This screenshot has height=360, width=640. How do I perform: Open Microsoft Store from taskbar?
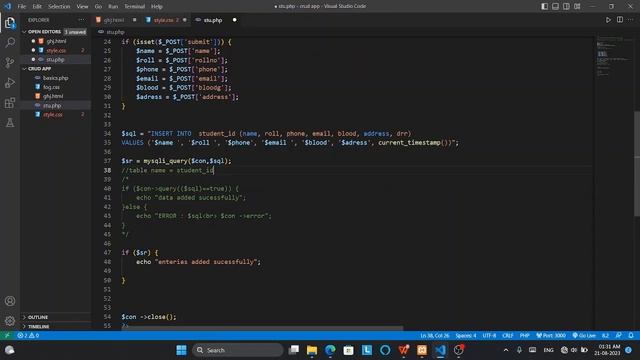(x=349, y=350)
